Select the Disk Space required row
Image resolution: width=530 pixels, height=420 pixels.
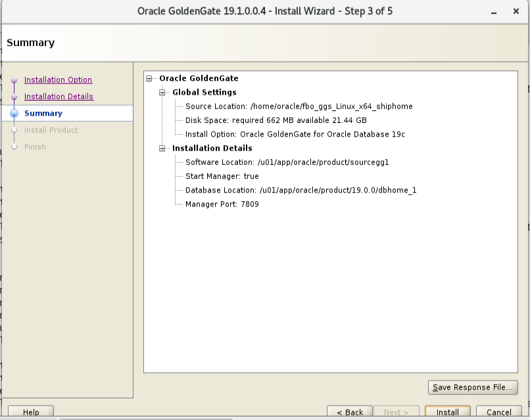[x=276, y=120]
